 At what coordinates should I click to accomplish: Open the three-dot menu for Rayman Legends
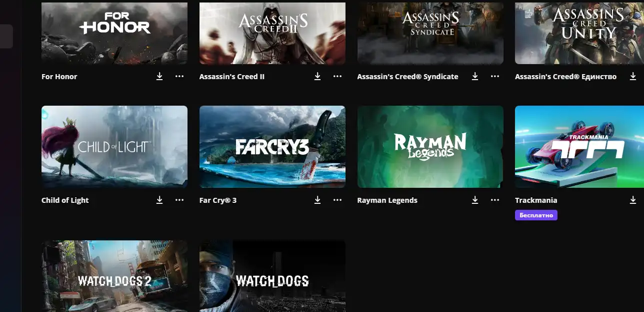pyautogui.click(x=495, y=200)
